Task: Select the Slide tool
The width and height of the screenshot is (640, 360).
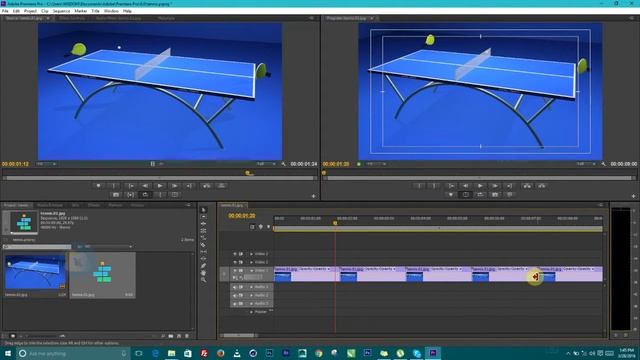Action: point(203,259)
